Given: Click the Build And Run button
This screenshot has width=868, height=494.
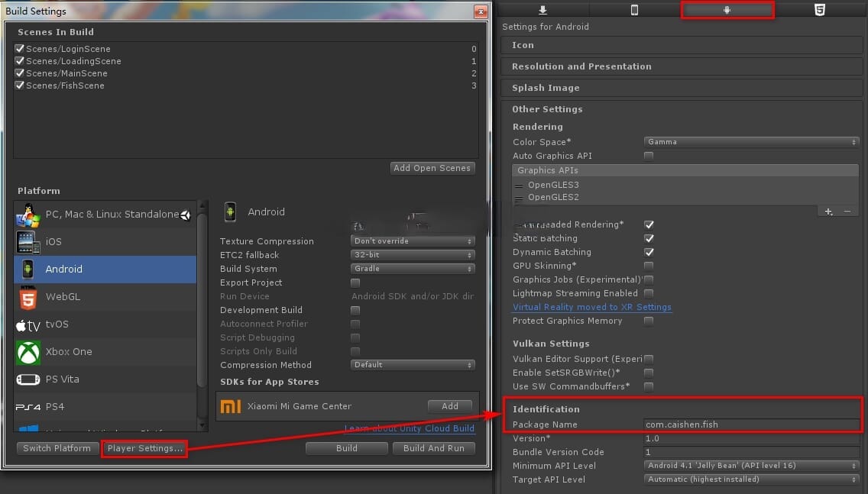Looking at the screenshot, I should 433,449.
